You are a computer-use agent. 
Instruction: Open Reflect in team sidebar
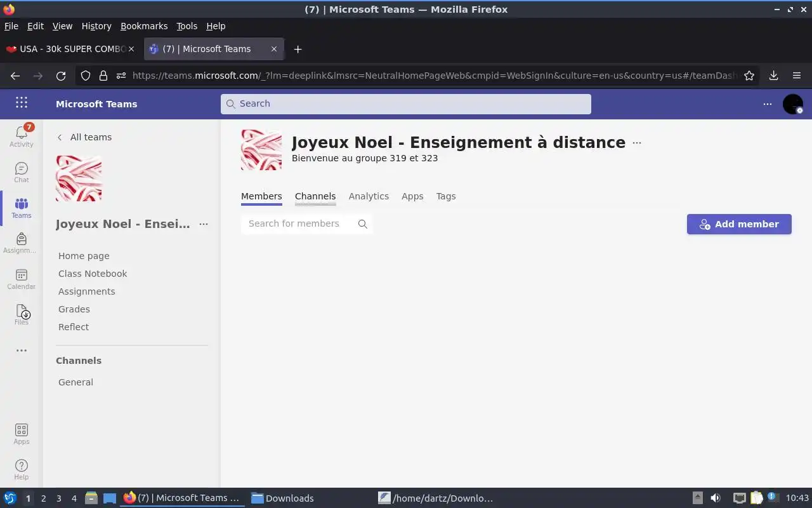click(74, 327)
